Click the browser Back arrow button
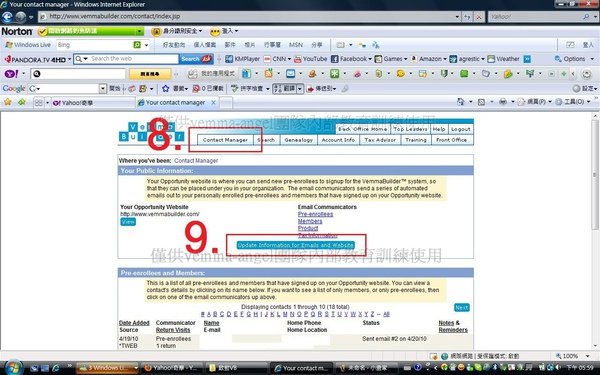600x375 pixels. pos(7,17)
